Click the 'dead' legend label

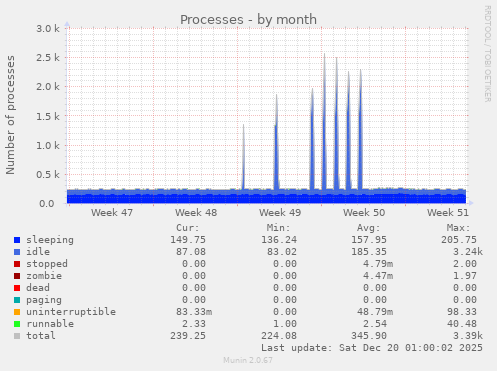point(38,288)
